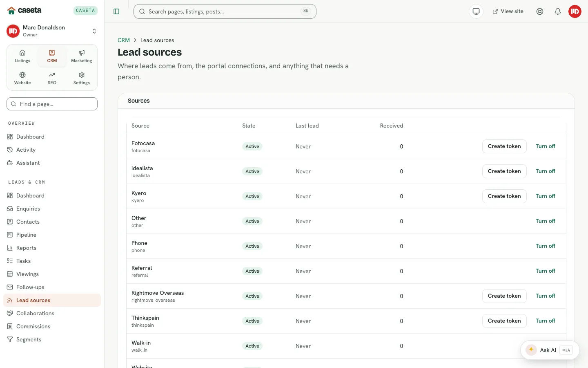Open the Pipeline page
The image size is (588, 368).
[52, 235]
